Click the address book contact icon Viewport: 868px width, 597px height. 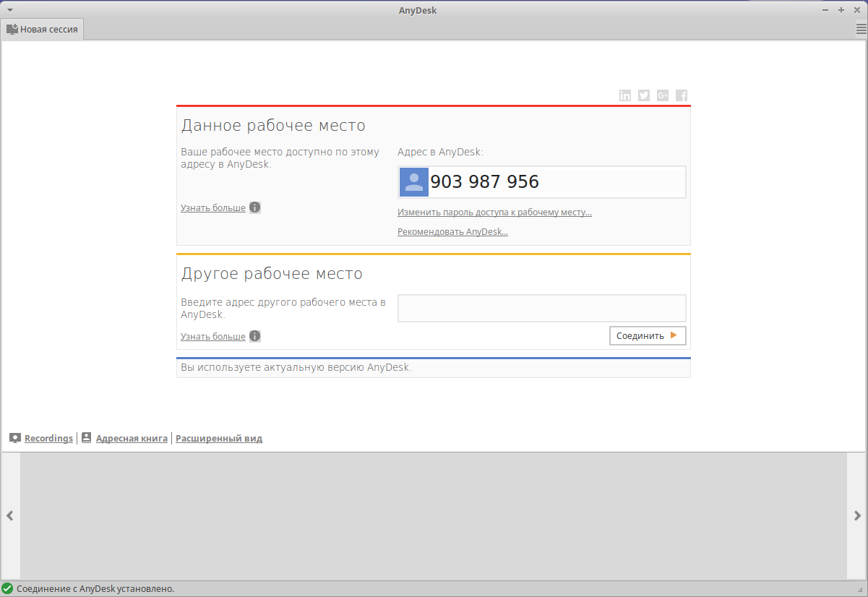click(x=87, y=438)
